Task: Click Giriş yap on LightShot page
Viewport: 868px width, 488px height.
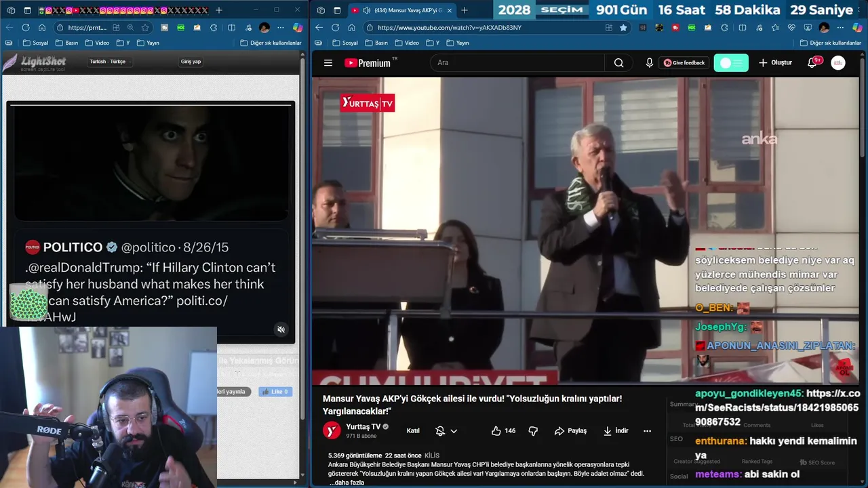Action: pos(191,61)
